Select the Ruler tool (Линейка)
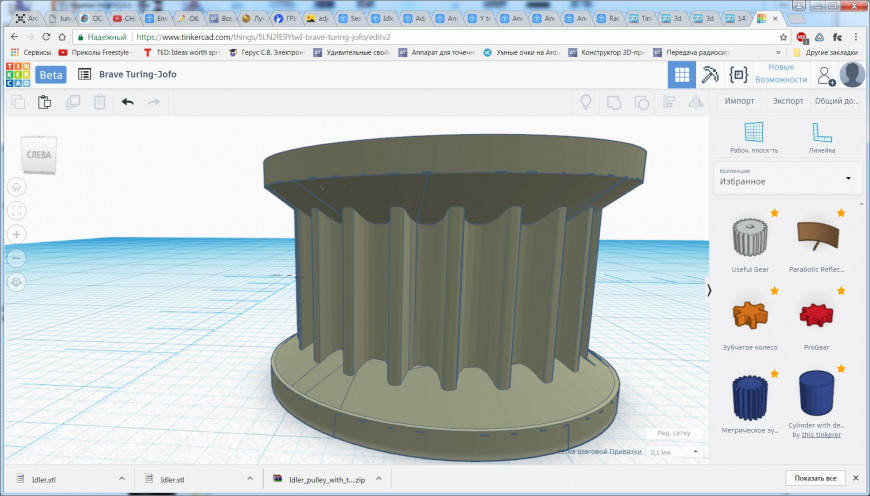 pos(821,133)
